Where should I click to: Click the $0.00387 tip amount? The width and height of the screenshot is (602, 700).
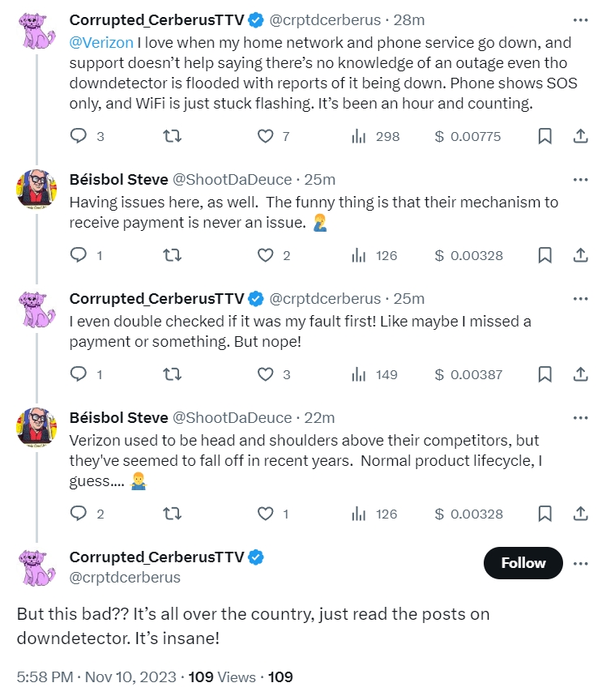(x=469, y=374)
